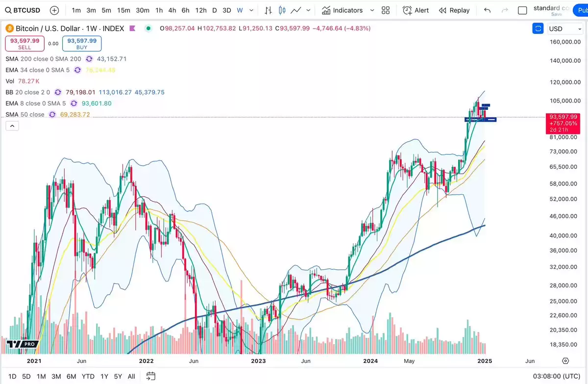Screen dimensions: 588x384
Task: Open the go-to-date calendar icon
Action: coord(151,376)
